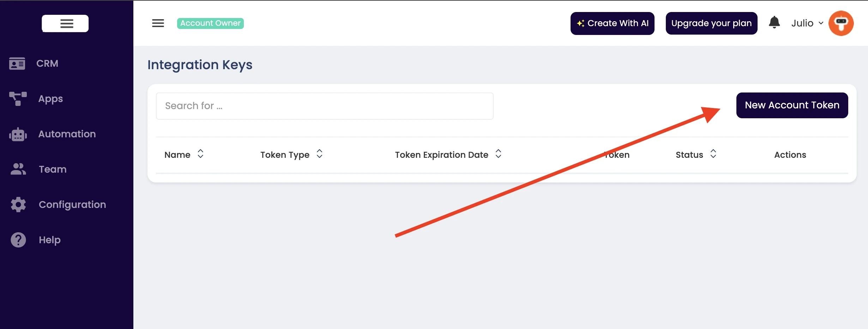This screenshot has height=329, width=868.
Task: Select the Automation robot icon
Action: (18, 134)
